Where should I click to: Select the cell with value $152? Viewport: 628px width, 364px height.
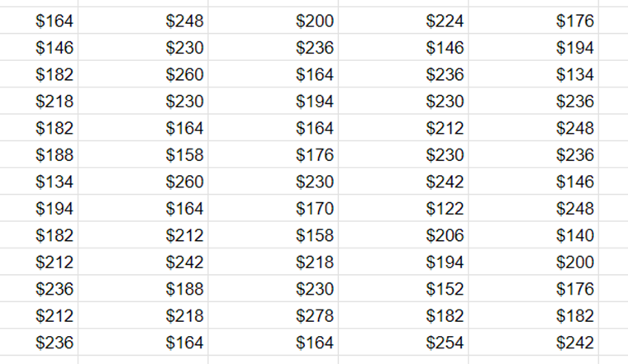[403, 288]
